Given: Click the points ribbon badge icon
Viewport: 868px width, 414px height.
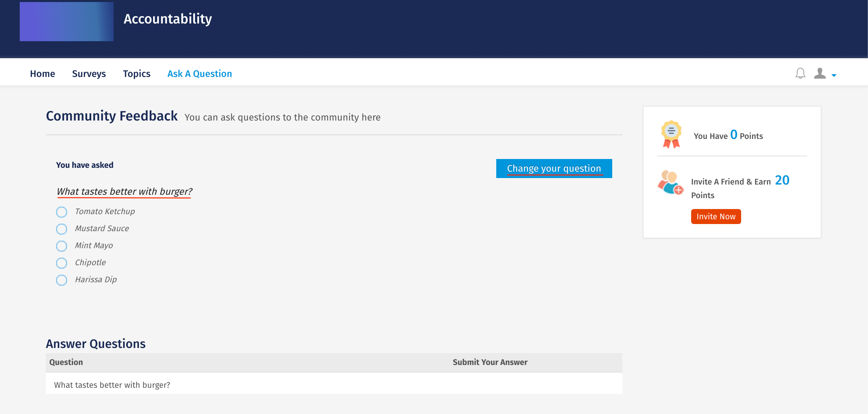Looking at the screenshot, I should tap(671, 133).
